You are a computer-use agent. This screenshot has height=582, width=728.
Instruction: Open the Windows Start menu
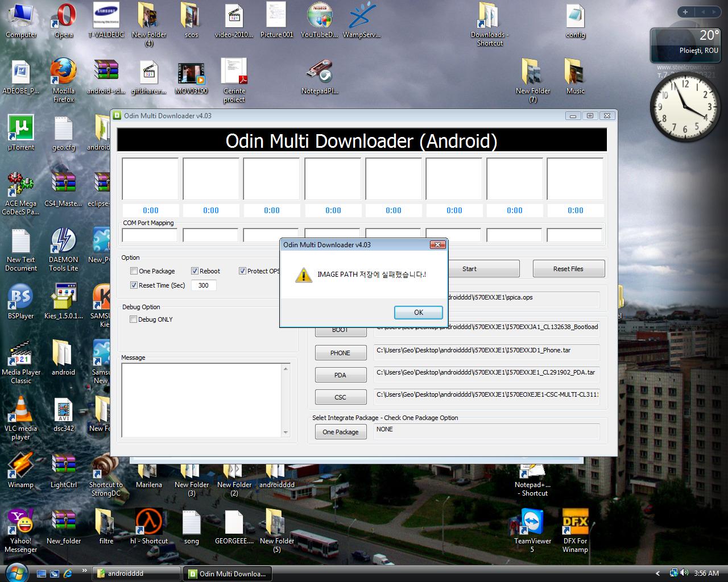tap(15, 572)
